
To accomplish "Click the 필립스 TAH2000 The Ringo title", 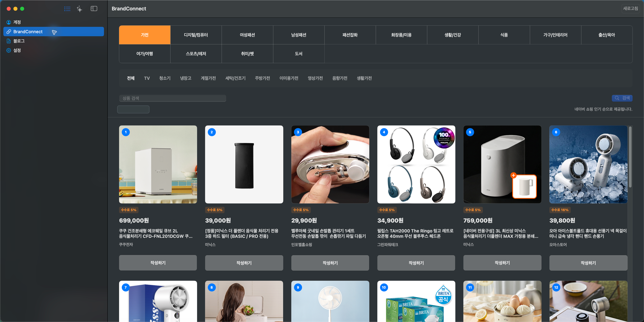I will (415, 233).
